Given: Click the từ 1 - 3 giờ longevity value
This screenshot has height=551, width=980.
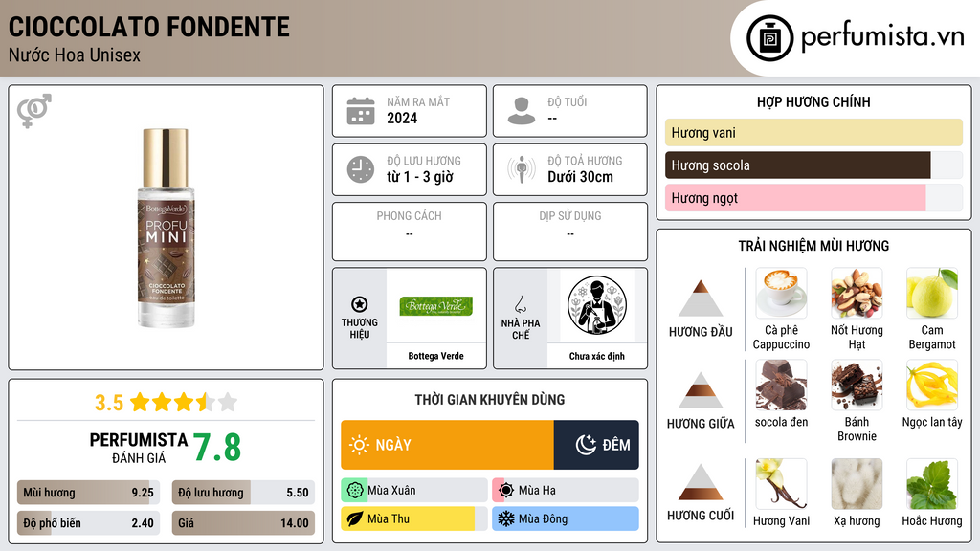Looking at the screenshot, I should coord(420,177).
